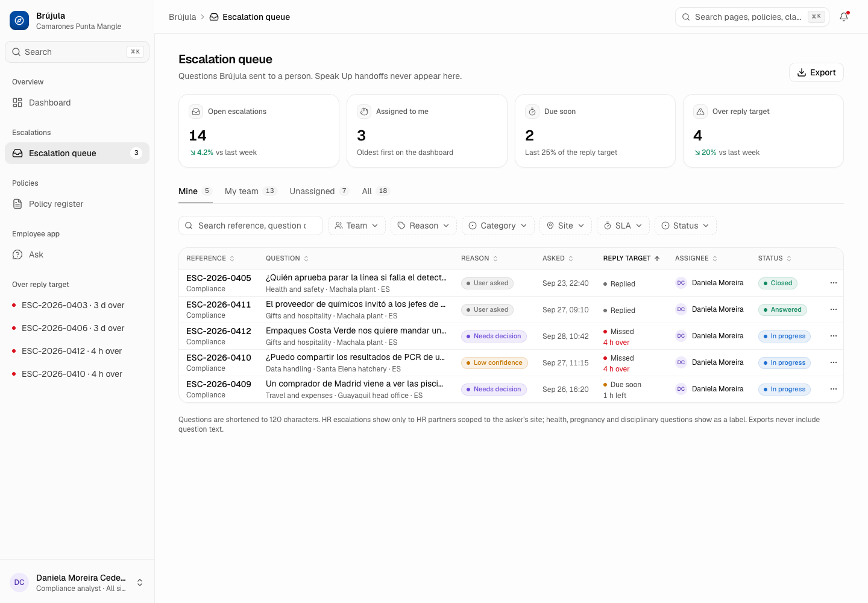Expand the Reason filter dropdown

(x=424, y=226)
